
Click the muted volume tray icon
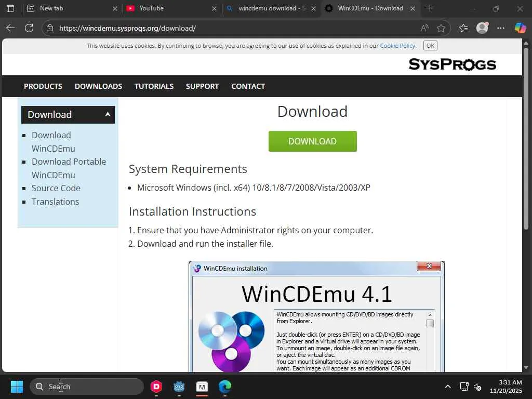pyautogui.click(x=477, y=387)
